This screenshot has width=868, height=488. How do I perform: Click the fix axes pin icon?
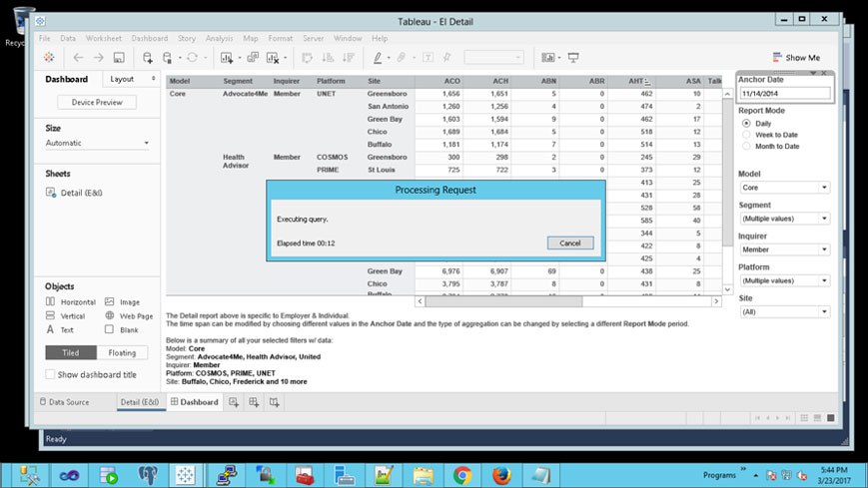pyautogui.click(x=446, y=58)
